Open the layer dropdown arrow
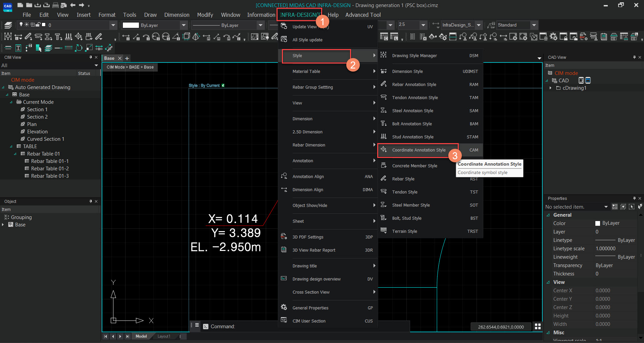Screen dimensions: 644x343 pyautogui.click(x=113, y=25)
